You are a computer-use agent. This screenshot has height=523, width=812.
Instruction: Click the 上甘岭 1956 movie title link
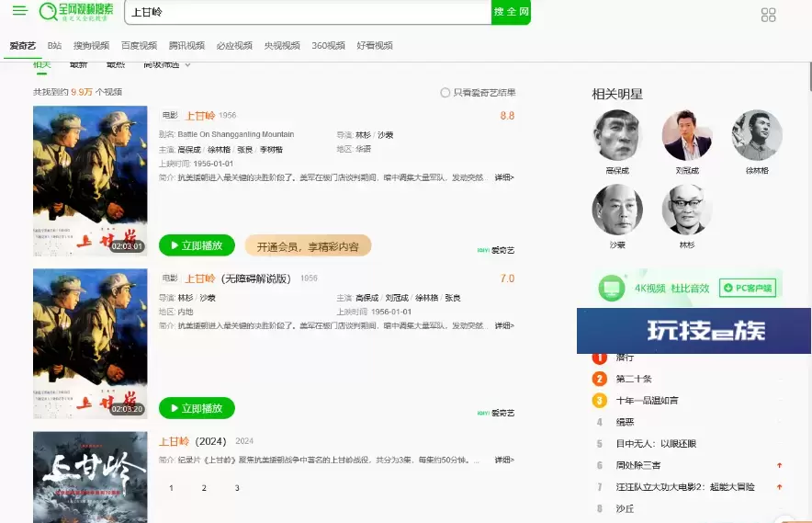(x=200, y=116)
